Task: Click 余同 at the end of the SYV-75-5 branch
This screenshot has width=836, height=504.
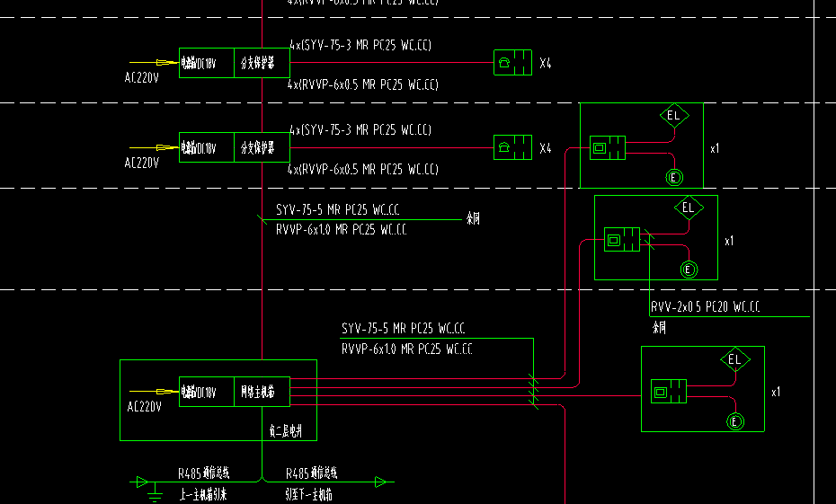Action: click(473, 218)
